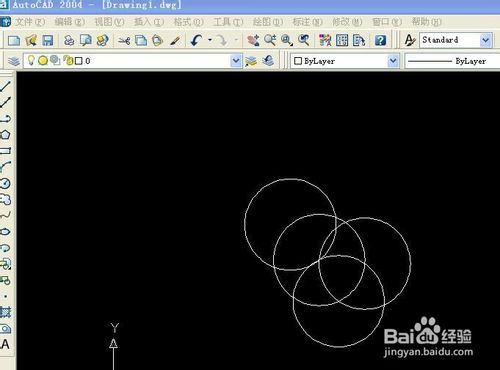Viewport: 500px width, 370px height.
Task: Expand the Standard text style dropdown
Action: [486, 41]
